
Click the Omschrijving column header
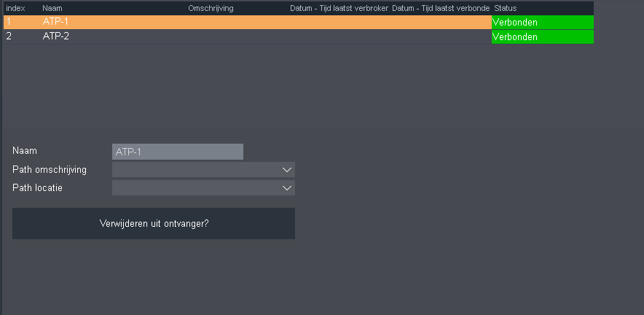211,8
